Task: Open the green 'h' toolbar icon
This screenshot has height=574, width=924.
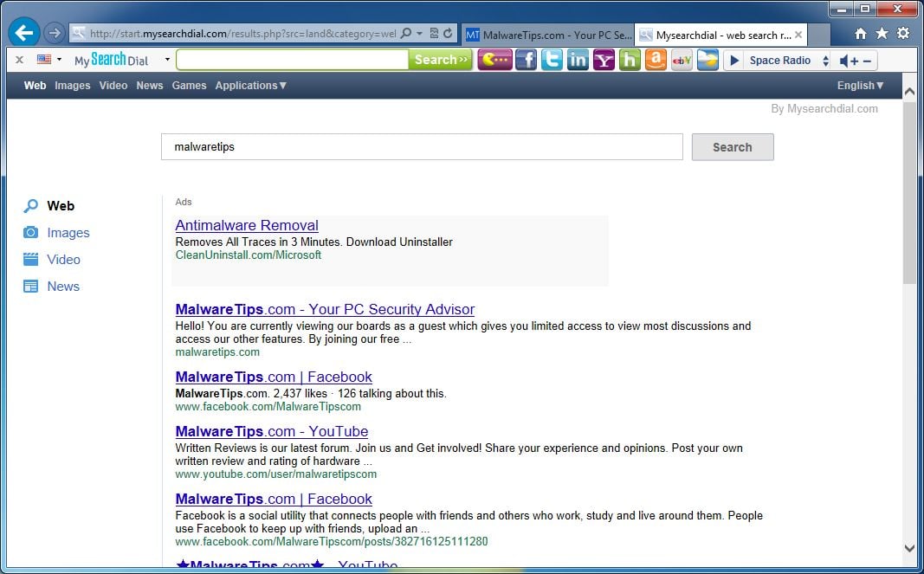Action: point(630,60)
